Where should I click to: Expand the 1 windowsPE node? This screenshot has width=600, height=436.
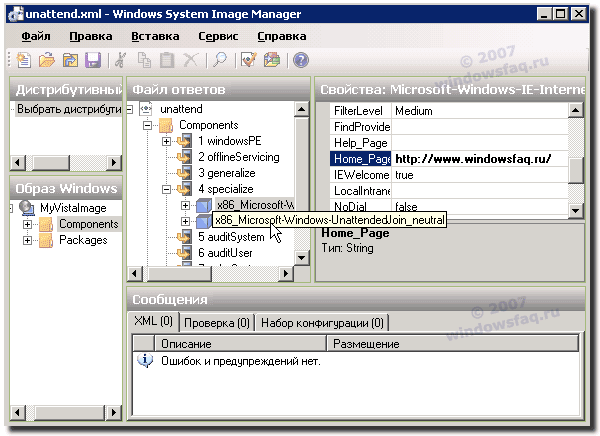coord(166,141)
